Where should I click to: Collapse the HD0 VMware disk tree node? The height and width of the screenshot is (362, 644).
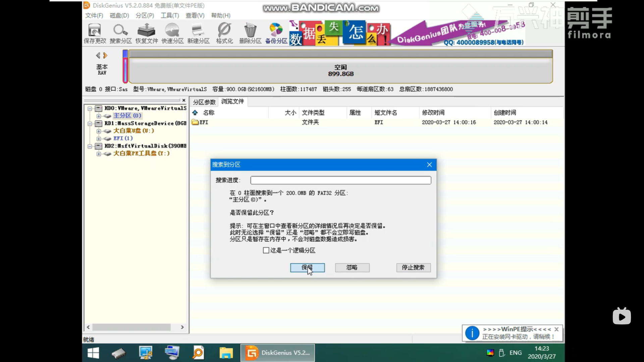[90, 108]
